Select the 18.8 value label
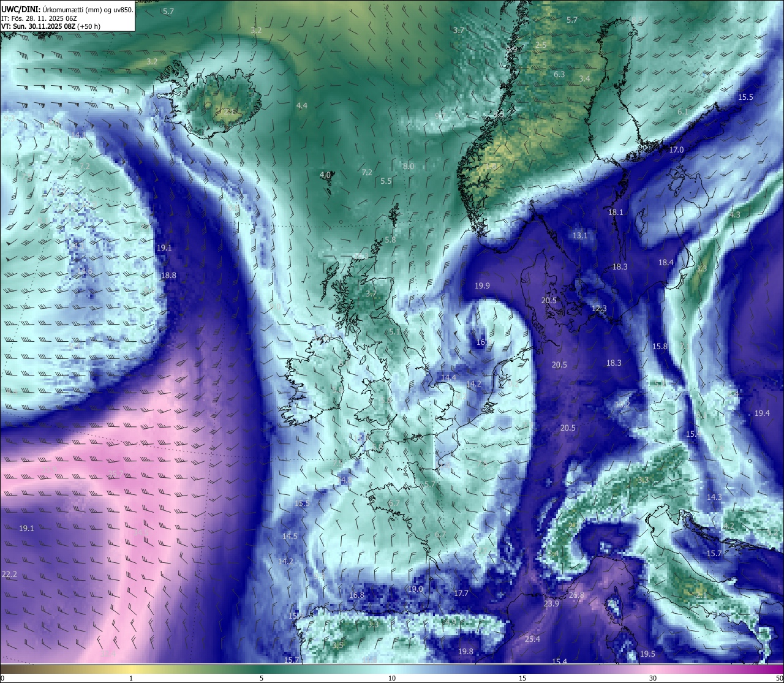Image resolution: width=784 pixels, height=683 pixels. pyautogui.click(x=168, y=276)
